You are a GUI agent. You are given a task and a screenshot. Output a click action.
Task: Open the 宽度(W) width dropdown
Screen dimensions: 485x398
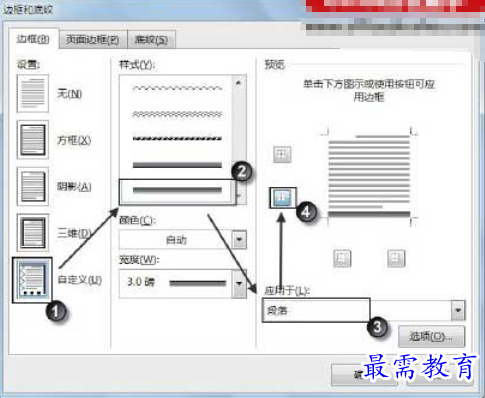(239, 284)
